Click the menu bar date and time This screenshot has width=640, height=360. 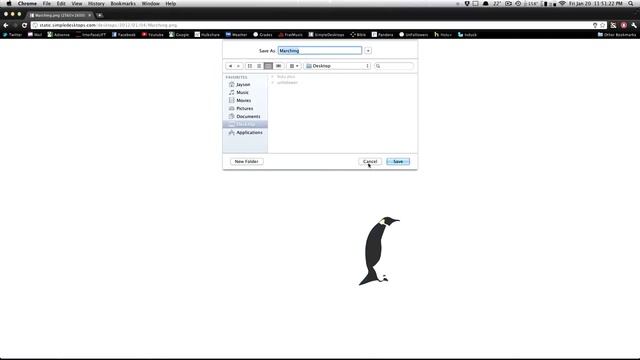click(596, 4)
